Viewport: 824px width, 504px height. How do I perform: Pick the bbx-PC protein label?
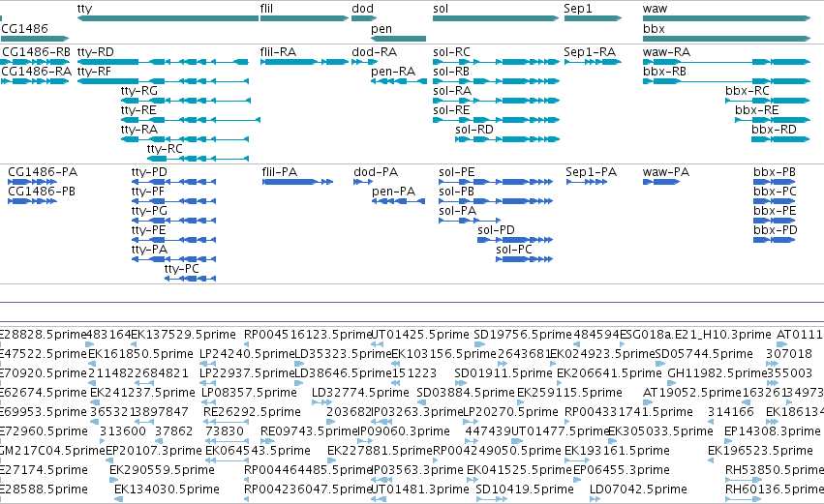click(775, 192)
